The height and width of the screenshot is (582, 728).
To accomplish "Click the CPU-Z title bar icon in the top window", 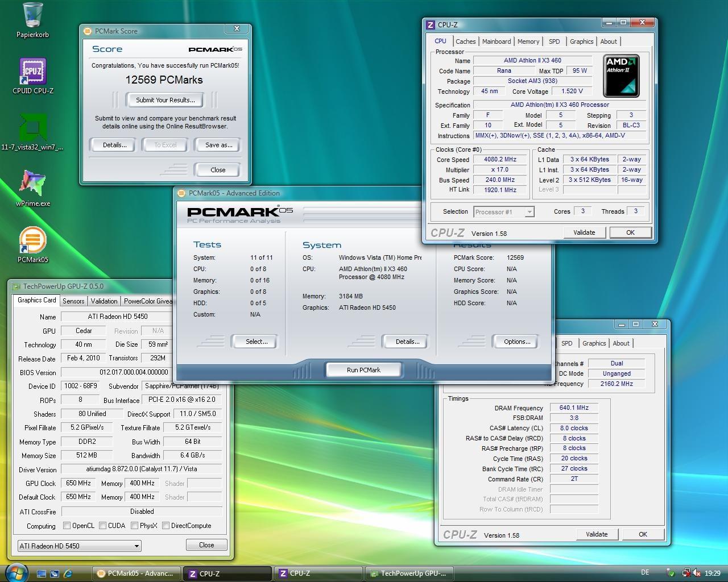I will click(x=431, y=24).
